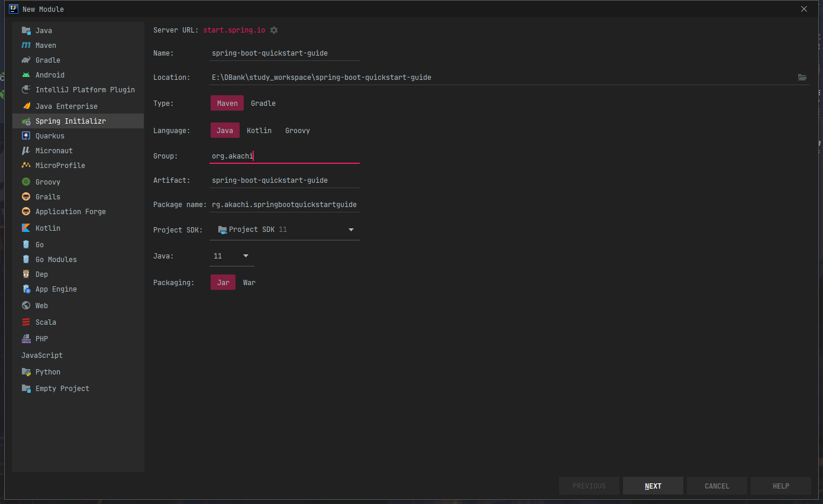Set packaging to Jar
The height and width of the screenshot is (504, 823).
[x=223, y=282]
